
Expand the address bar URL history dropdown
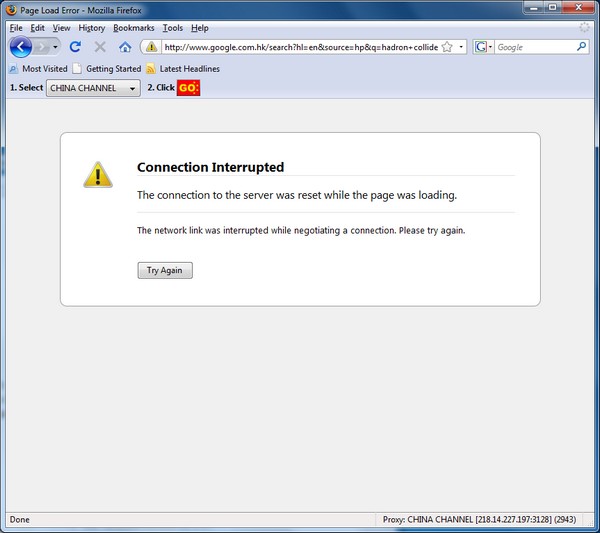click(461, 47)
